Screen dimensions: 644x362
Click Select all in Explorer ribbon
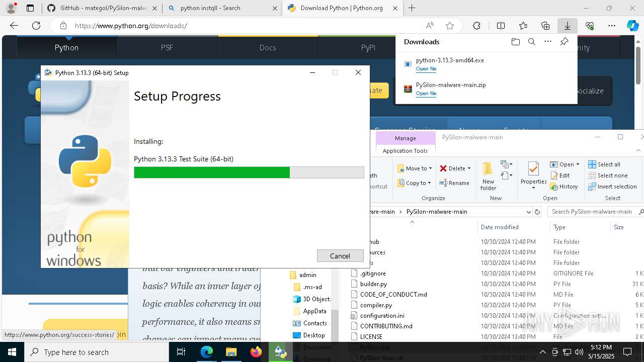coord(604,164)
